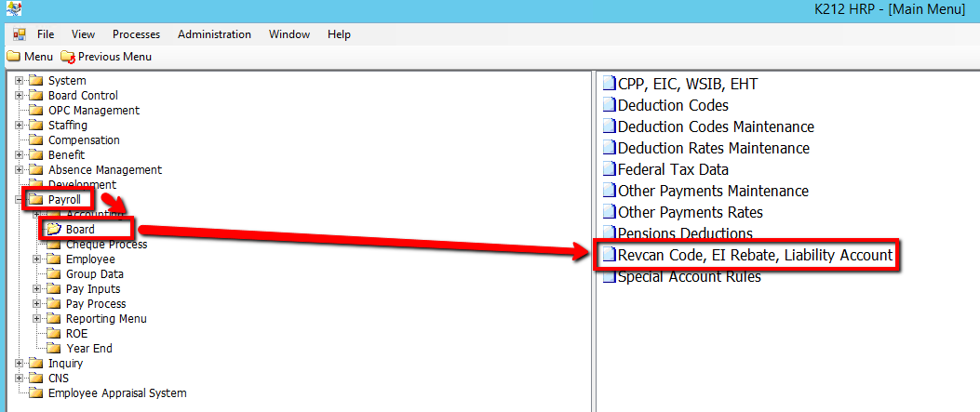This screenshot has width=980, height=412.
Task: Click the Compensation folder icon
Action: (36, 140)
